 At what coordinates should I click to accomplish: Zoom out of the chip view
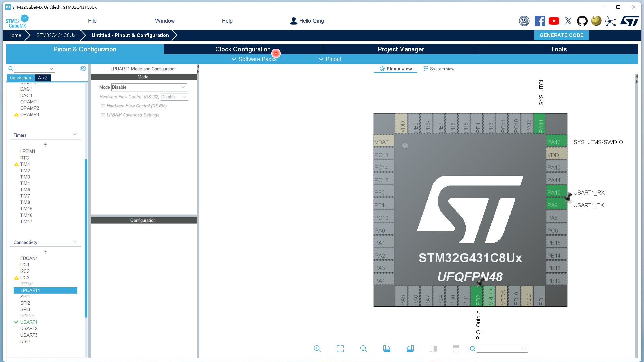tap(363, 349)
